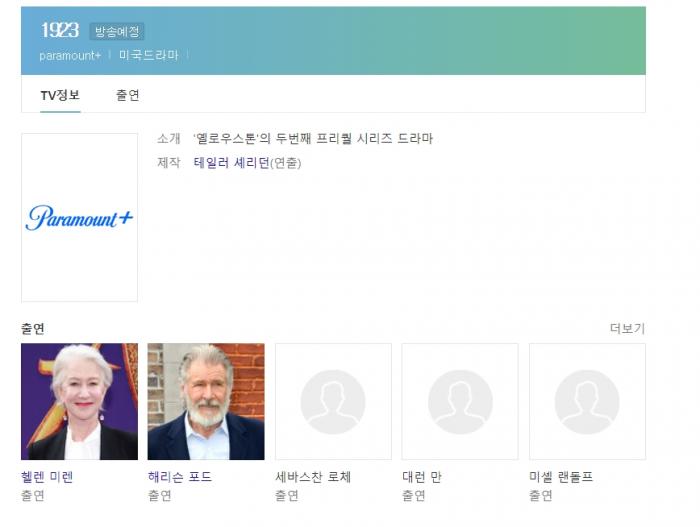Switch to the 출연 tab
Viewport: 700px width, 527px height.
pyautogui.click(x=128, y=95)
